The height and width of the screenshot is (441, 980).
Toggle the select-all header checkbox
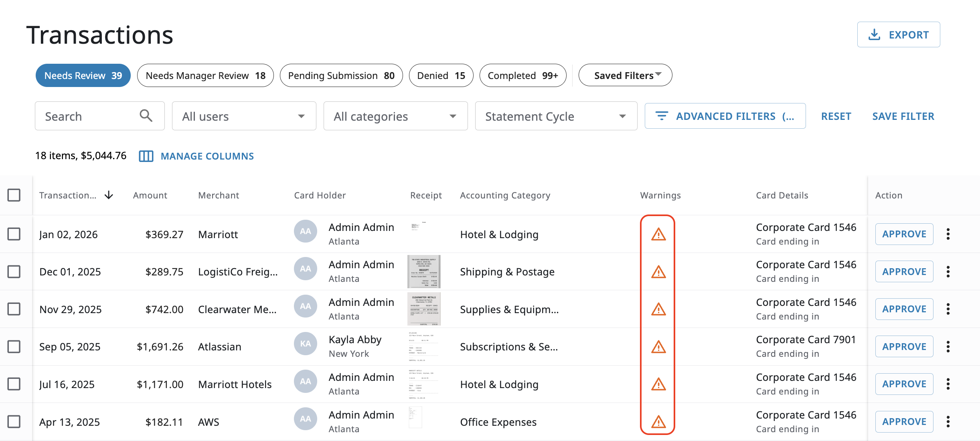[14, 195]
